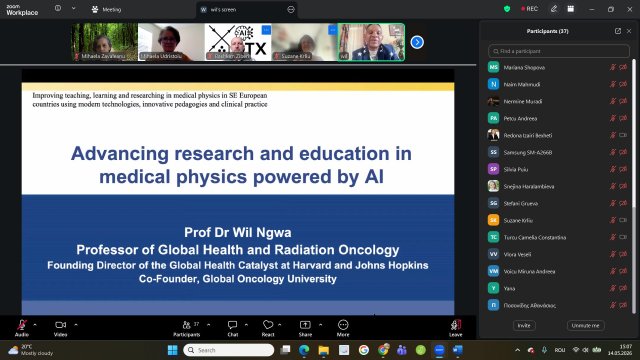The image size is (640, 360).
Task: Select Suzane Krliu's video thumbnail
Action: (304, 42)
